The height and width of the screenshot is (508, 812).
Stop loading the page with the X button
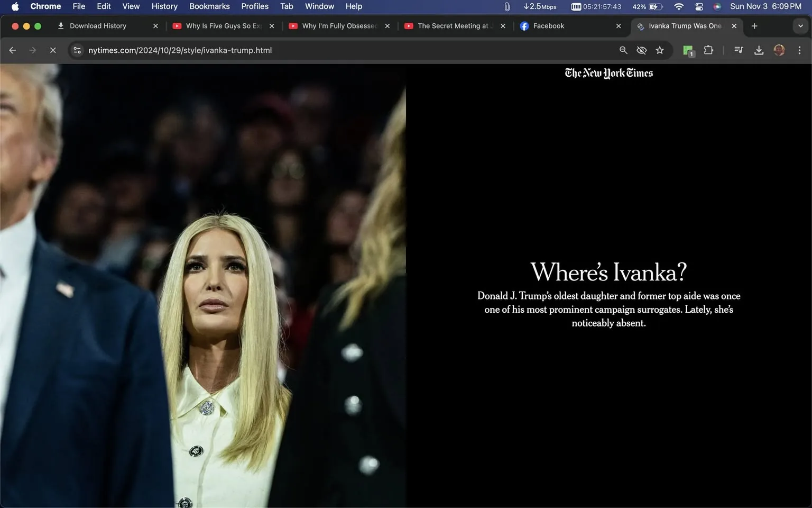coord(53,50)
